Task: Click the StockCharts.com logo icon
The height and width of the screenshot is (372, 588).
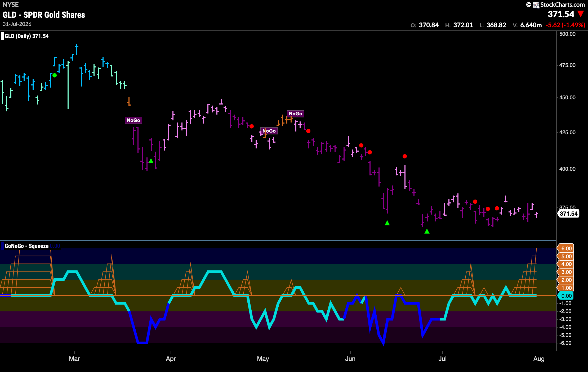Action: click(536, 5)
